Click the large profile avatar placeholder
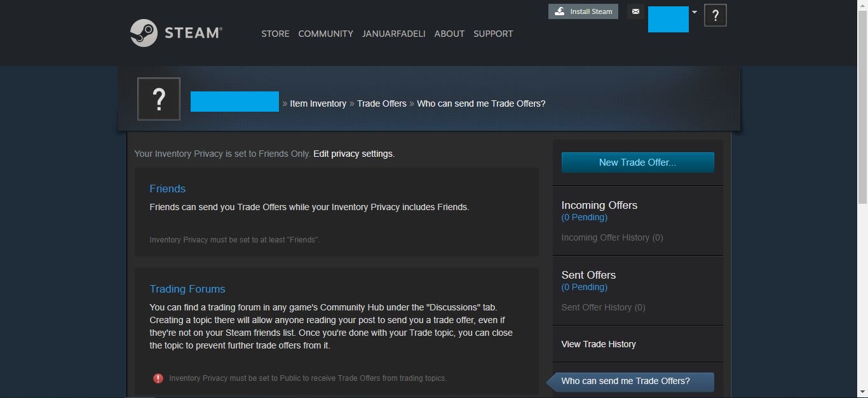The width and height of the screenshot is (868, 398). click(159, 99)
